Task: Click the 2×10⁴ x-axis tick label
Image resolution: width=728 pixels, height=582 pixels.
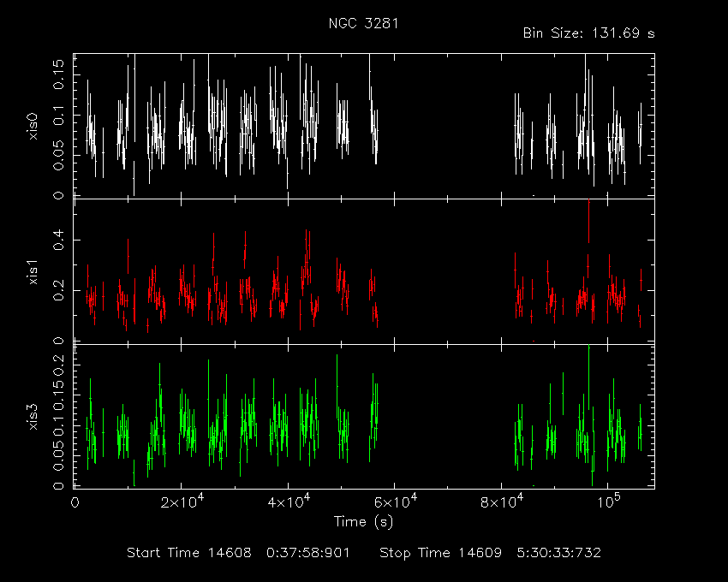Action: (182, 502)
